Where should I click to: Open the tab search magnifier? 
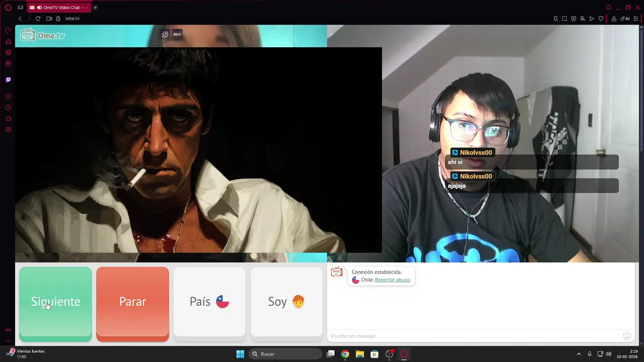pos(608,8)
